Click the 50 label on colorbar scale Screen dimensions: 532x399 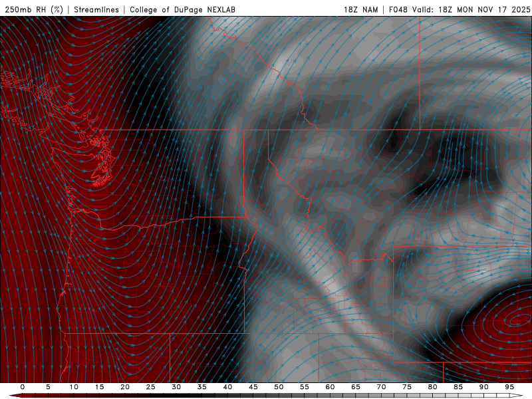point(279,387)
